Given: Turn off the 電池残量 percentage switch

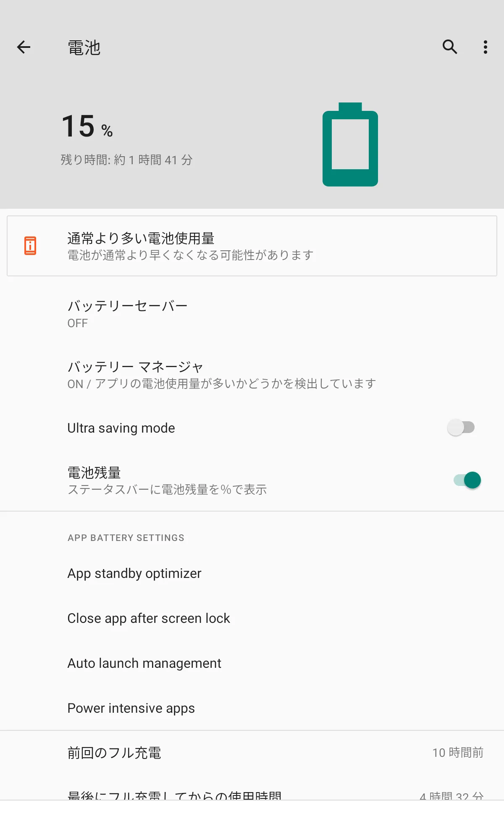Looking at the screenshot, I should click(467, 480).
